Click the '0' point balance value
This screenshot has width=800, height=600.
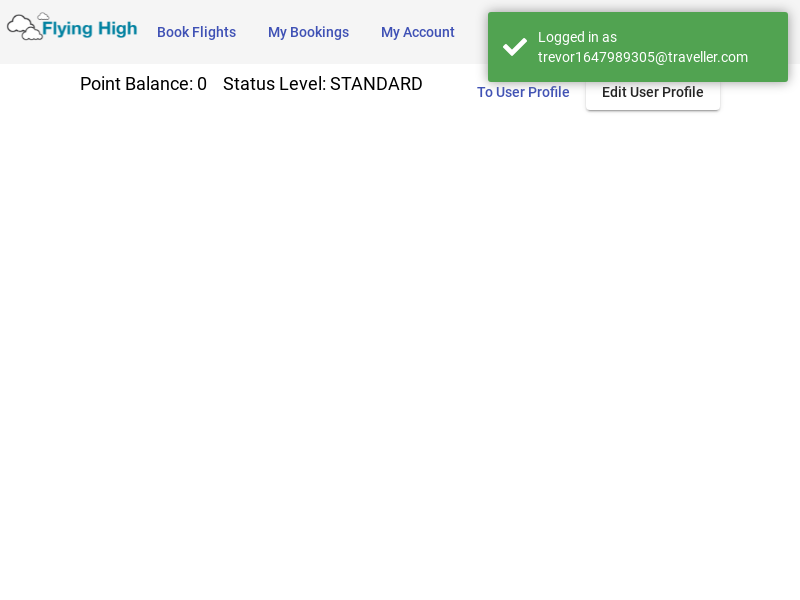(x=202, y=84)
